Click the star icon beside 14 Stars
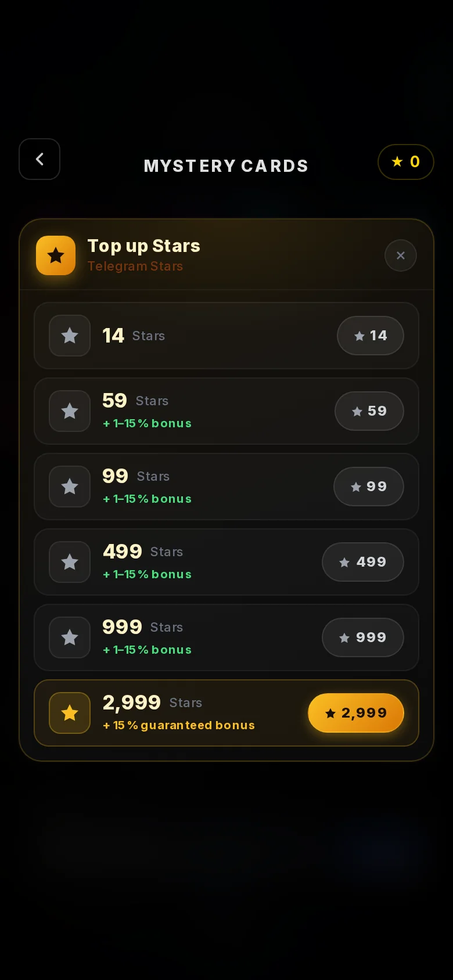This screenshot has width=453, height=980. pyautogui.click(x=70, y=336)
